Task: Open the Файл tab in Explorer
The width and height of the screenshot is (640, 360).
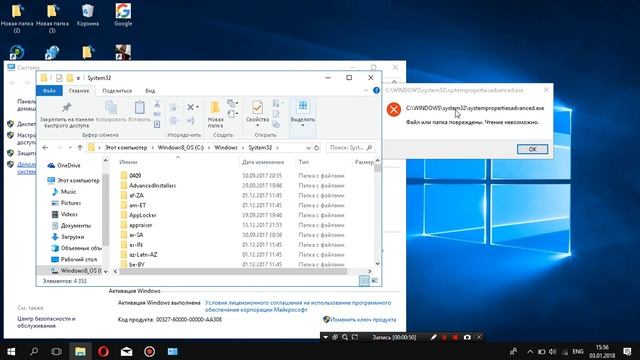Action: click(x=49, y=91)
